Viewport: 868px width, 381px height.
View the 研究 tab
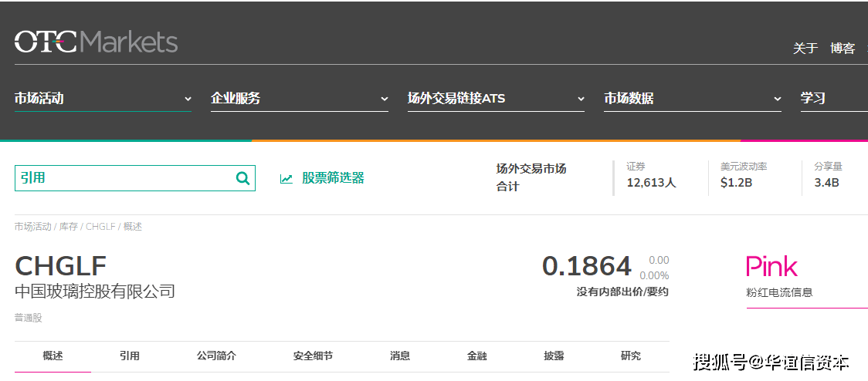(x=631, y=356)
